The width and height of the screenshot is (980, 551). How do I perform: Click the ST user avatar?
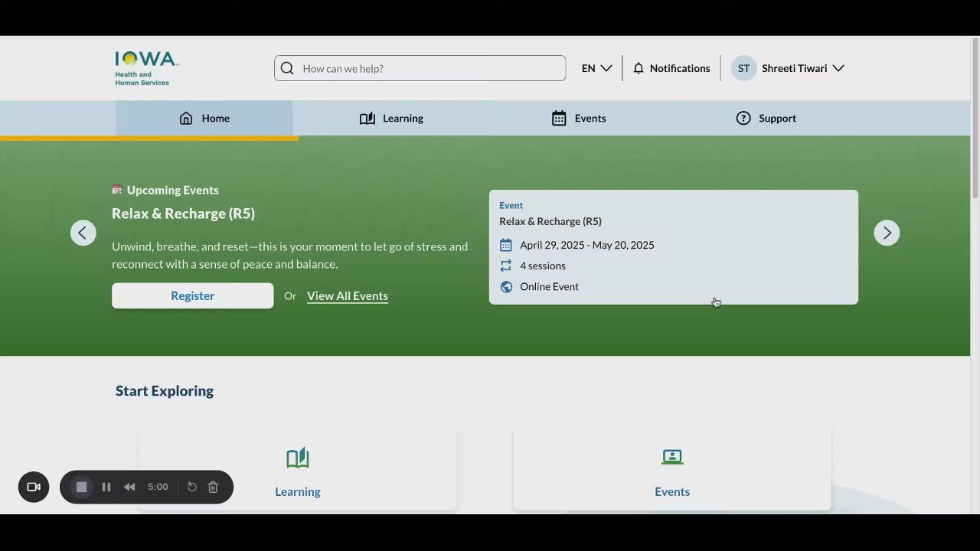(743, 68)
